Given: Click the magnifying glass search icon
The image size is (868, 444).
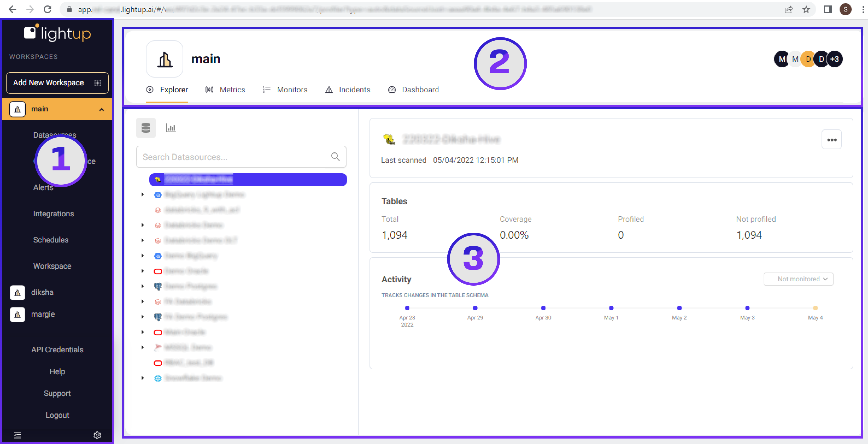Looking at the screenshot, I should (x=335, y=156).
